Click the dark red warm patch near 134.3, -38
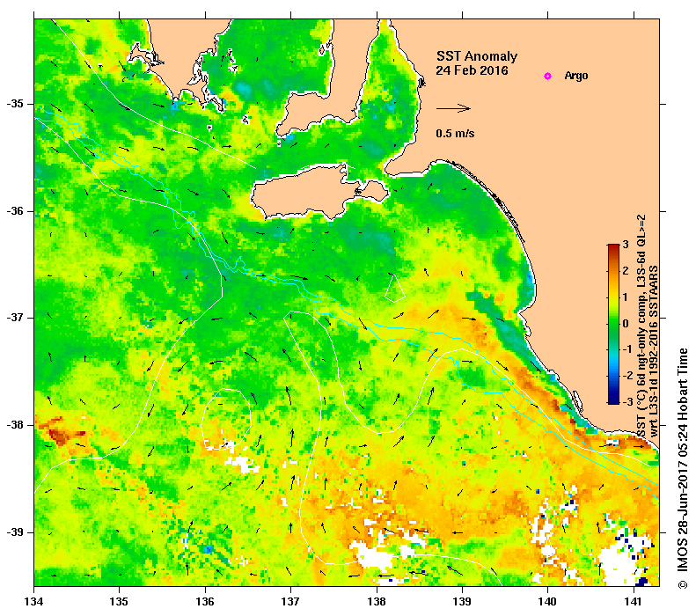Viewport: 696px width, 616px height. (x=60, y=433)
